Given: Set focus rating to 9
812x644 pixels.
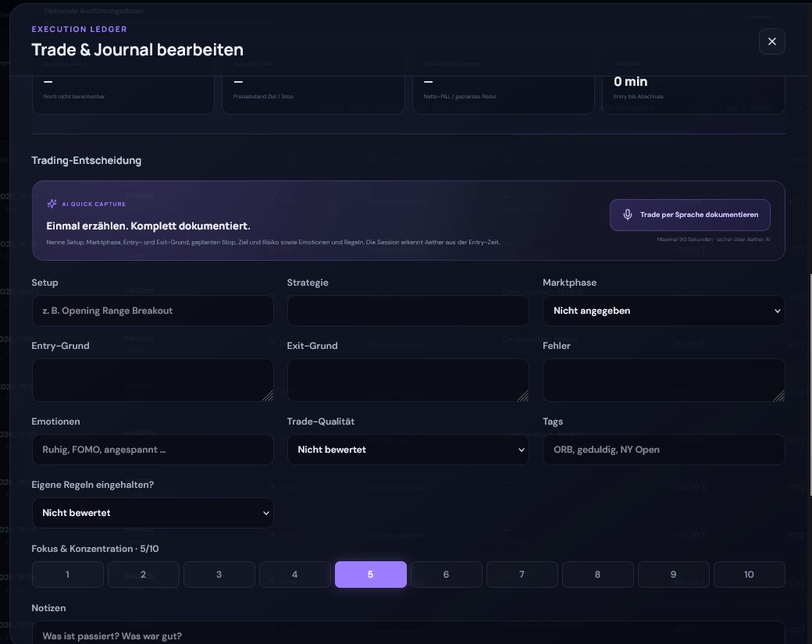Looking at the screenshot, I should point(673,574).
